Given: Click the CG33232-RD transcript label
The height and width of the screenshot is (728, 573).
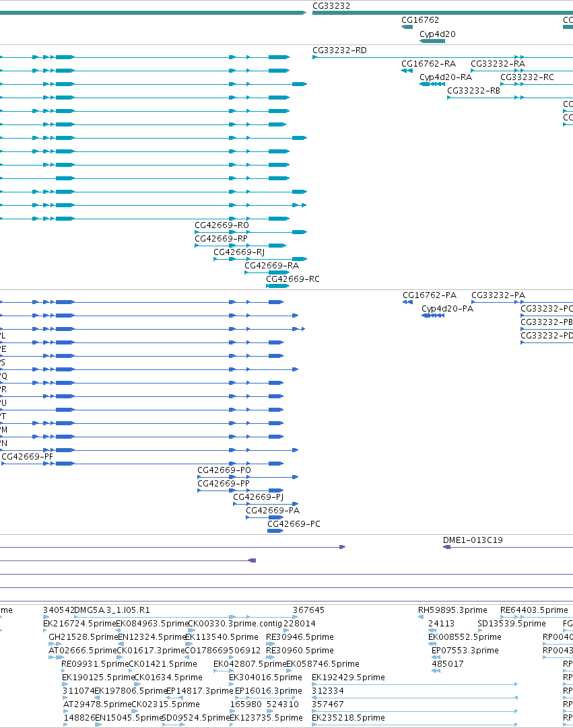Looking at the screenshot, I should click(339, 50).
